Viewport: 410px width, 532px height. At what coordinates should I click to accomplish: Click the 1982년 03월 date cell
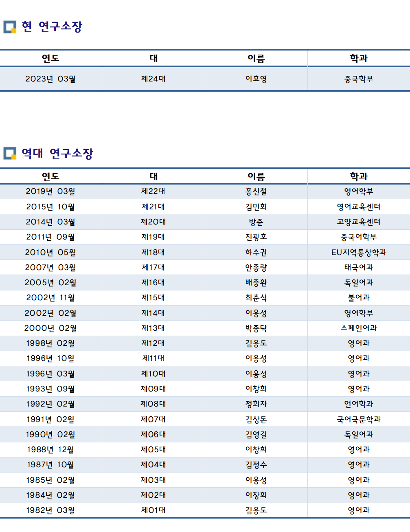pos(50,510)
